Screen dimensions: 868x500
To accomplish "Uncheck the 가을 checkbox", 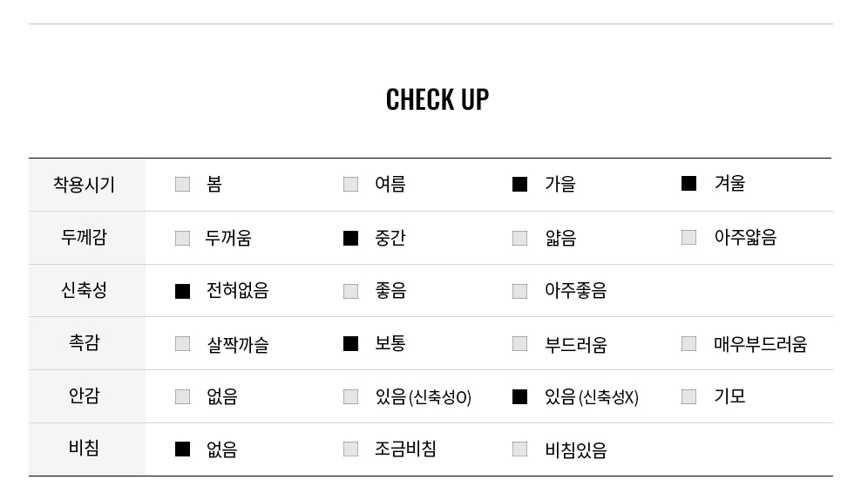I will click(519, 184).
